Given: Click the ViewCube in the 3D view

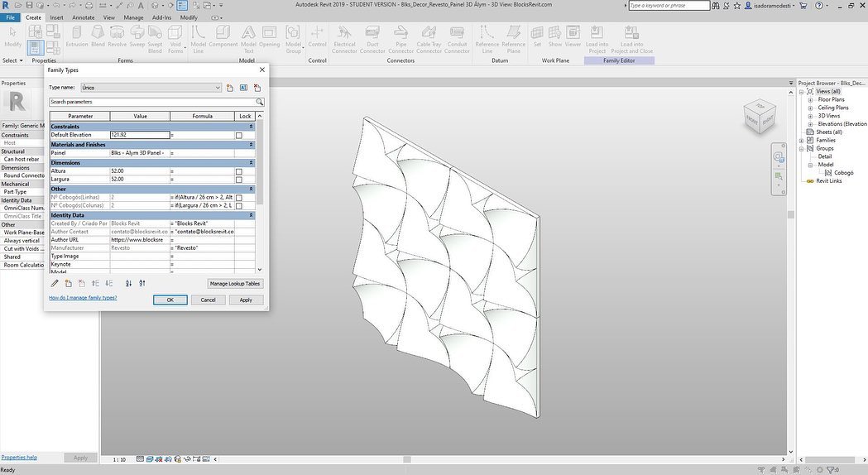Looking at the screenshot, I should (760, 116).
